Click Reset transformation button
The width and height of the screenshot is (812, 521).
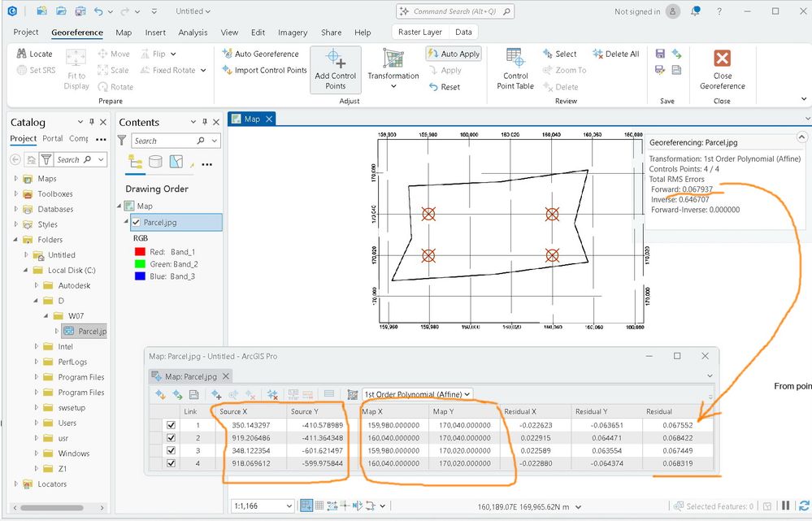click(445, 87)
